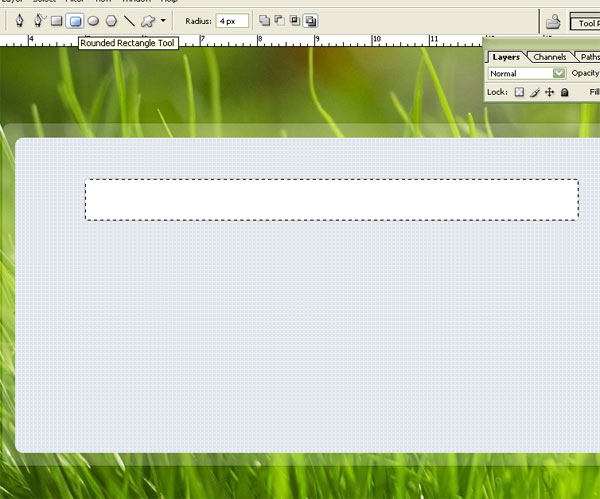
Task: Click the Radius value field
Action: click(232, 21)
